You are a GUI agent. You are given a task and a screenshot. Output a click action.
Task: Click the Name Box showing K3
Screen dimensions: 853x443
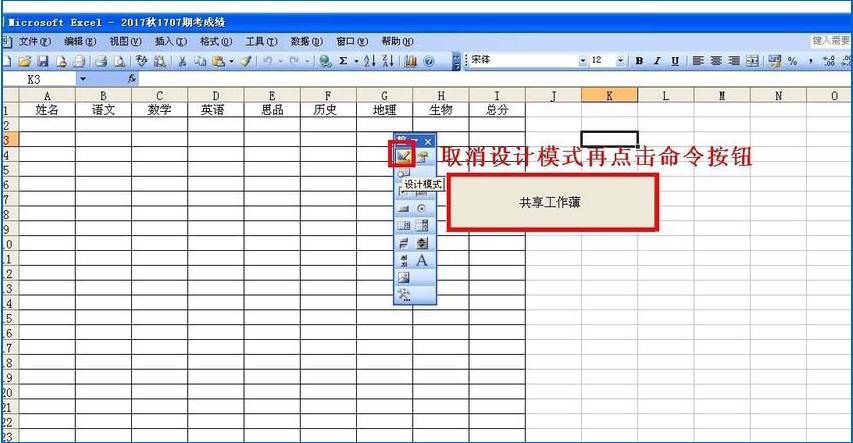(39, 79)
